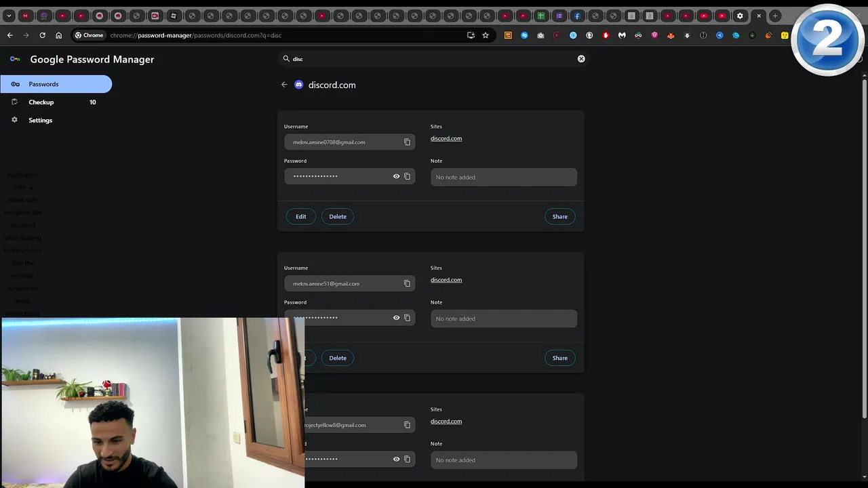Screen dimensions: 868x488
Task: Delete the mekni.amine51 entry
Action: (x=338, y=358)
